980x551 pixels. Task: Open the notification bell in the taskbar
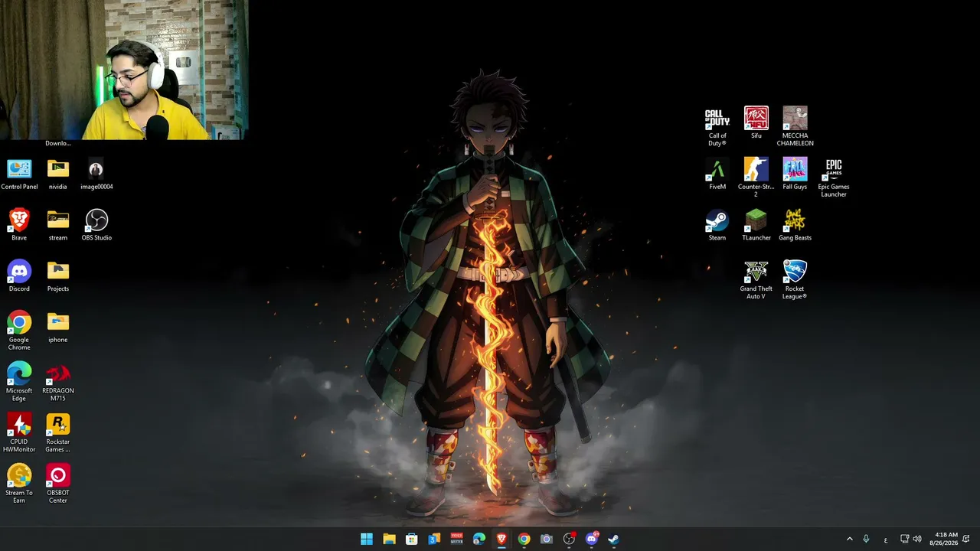click(x=966, y=540)
